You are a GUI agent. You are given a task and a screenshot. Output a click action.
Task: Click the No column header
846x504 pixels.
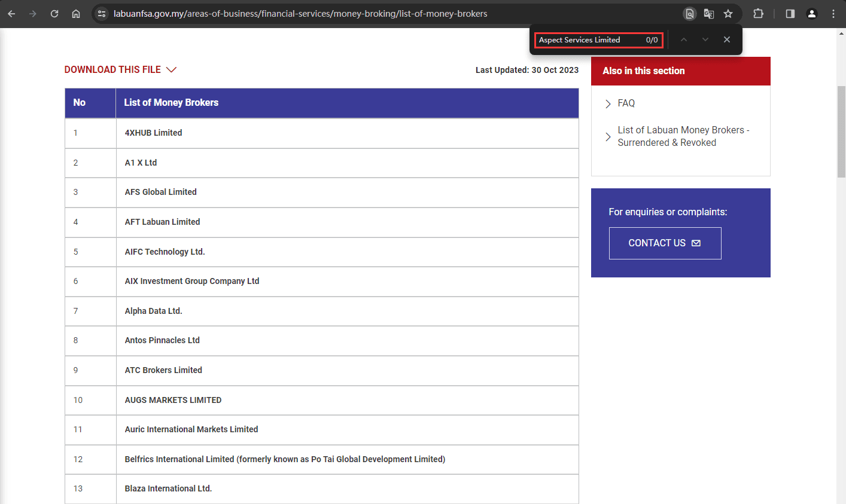90,103
